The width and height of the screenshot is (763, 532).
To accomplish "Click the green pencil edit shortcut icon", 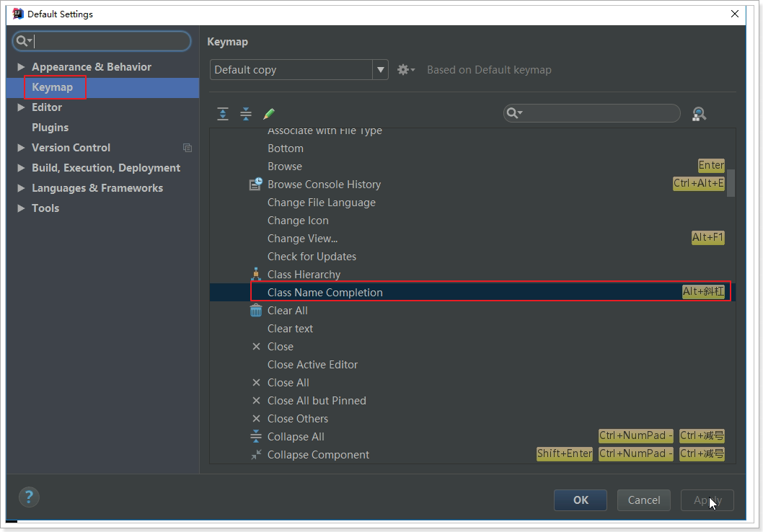I will tap(269, 114).
